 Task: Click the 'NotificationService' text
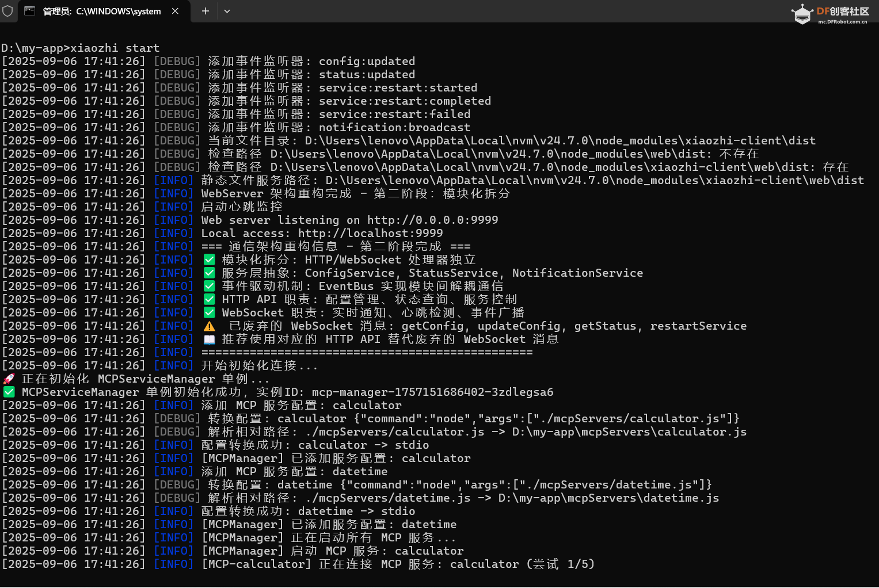pos(577,273)
